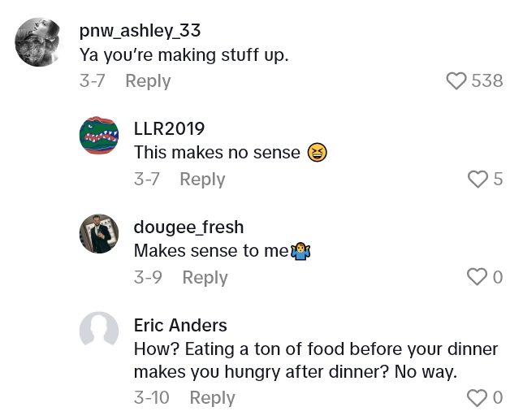Select the 'Makes sense to me' comment text
Screen dimensions: 510x420
[211, 251]
